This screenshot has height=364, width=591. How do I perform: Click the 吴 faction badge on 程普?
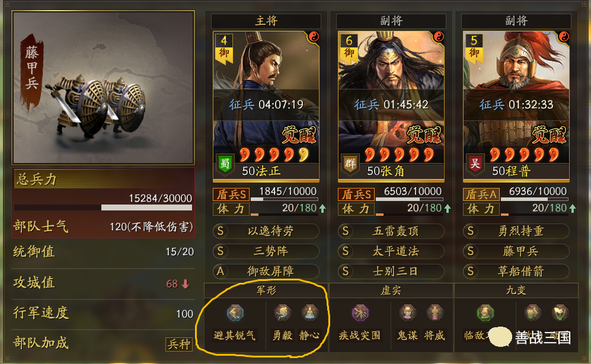(x=475, y=164)
